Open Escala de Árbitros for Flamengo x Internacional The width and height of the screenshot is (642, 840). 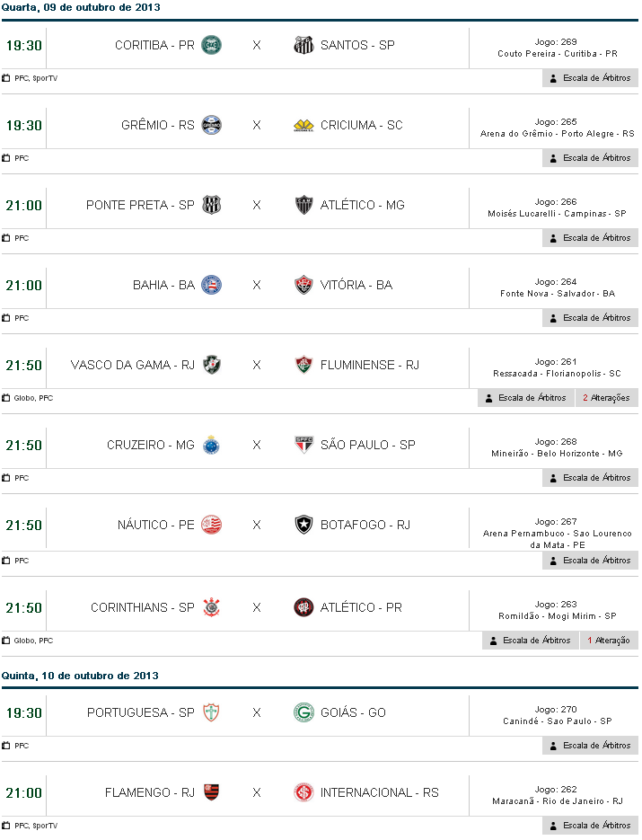pyautogui.click(x=590, y=826)
